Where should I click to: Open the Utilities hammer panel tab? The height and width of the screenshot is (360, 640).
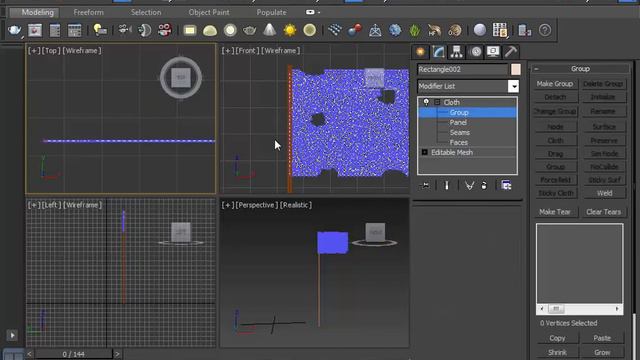click(511, 52)
